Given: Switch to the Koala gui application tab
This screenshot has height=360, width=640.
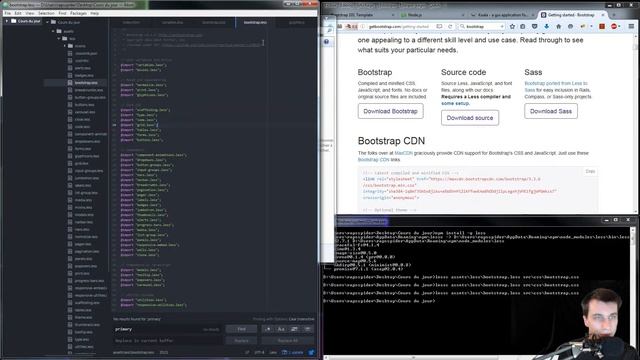Looking at the screenshot, I should pos(501,15).
